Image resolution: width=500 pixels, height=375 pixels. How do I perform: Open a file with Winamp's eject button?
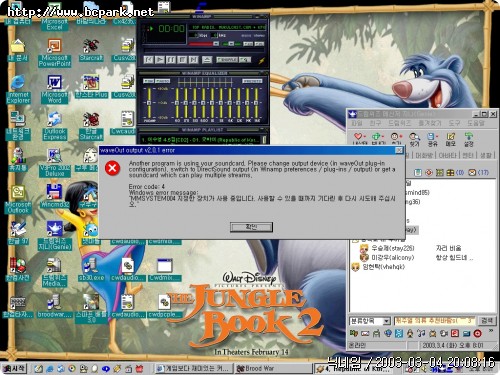[x=207, y=60]
